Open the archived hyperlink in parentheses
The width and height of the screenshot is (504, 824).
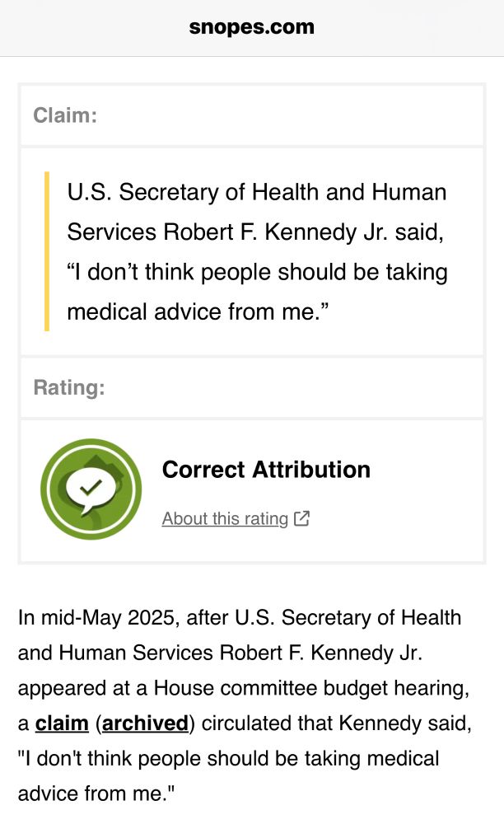[145, 723]
